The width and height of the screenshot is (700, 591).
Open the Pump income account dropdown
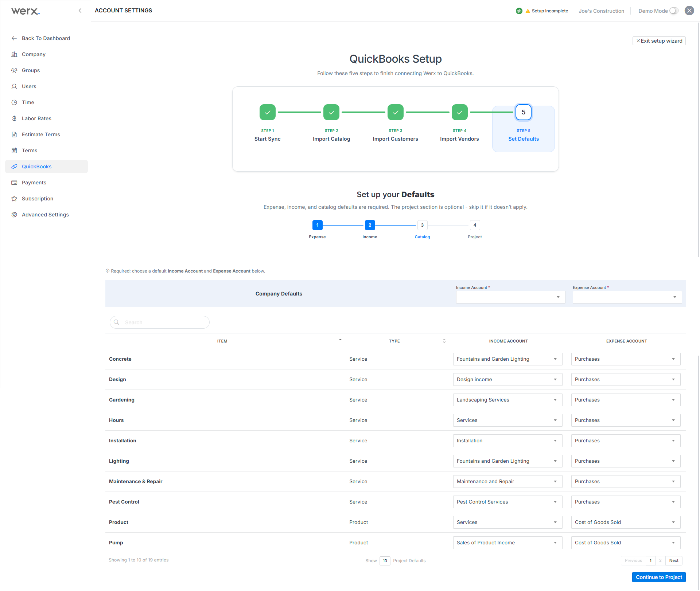click(x=507, y=543)
